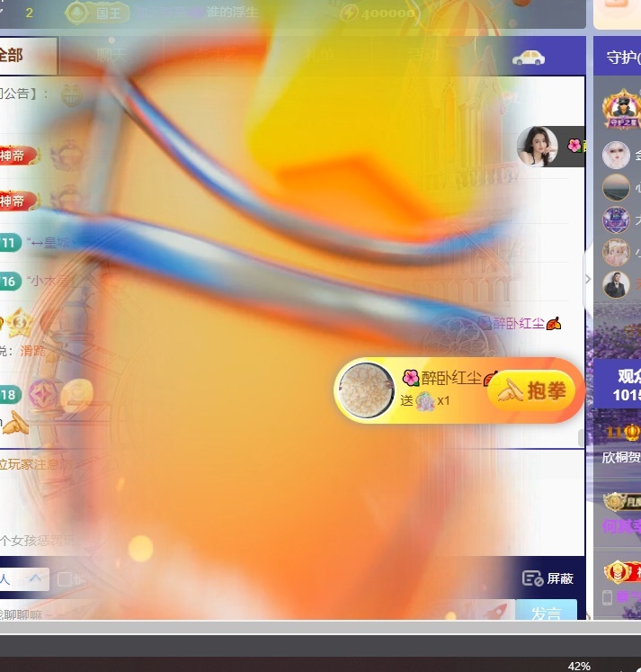Expand the side panel with arrow handle
Viewport: 641px width, 672px height.
coord(588,279)
